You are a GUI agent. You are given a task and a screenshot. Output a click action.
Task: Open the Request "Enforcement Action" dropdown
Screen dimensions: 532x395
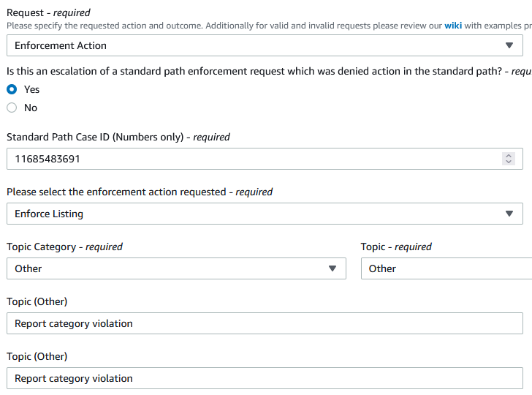click(256, 45)
